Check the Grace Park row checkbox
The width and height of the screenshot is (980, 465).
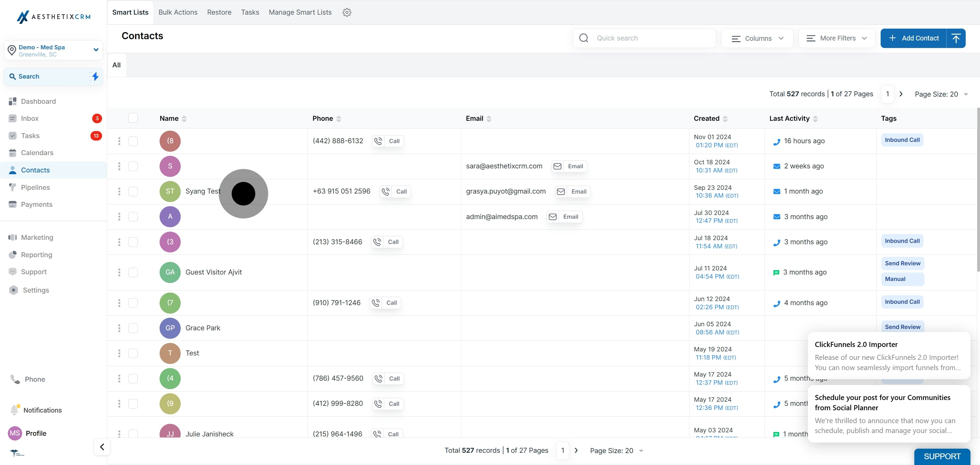133,328
